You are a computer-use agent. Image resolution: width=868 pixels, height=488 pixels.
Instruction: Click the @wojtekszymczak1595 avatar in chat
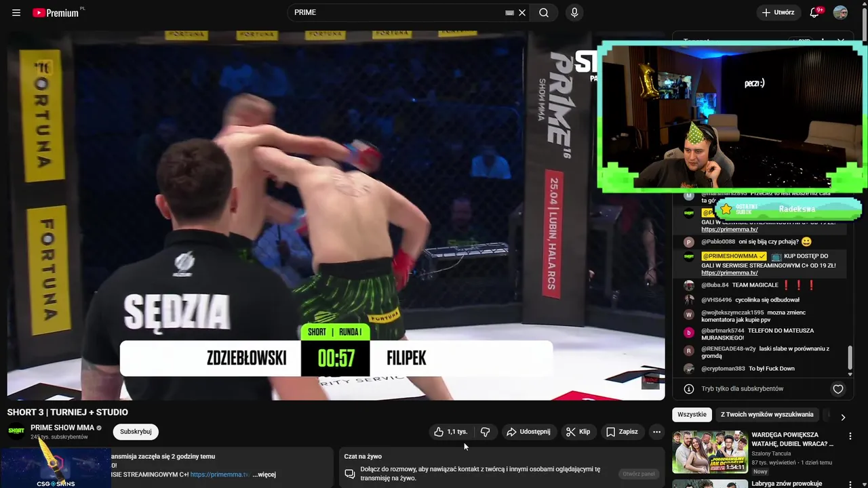coord(688,314)
